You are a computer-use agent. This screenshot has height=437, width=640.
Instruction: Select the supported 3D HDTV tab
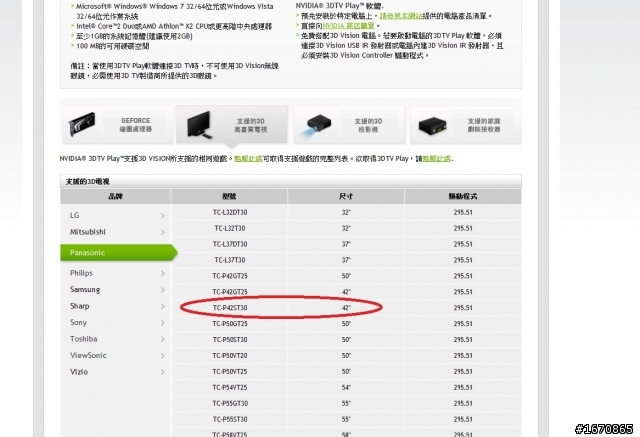tap(232, 125)
